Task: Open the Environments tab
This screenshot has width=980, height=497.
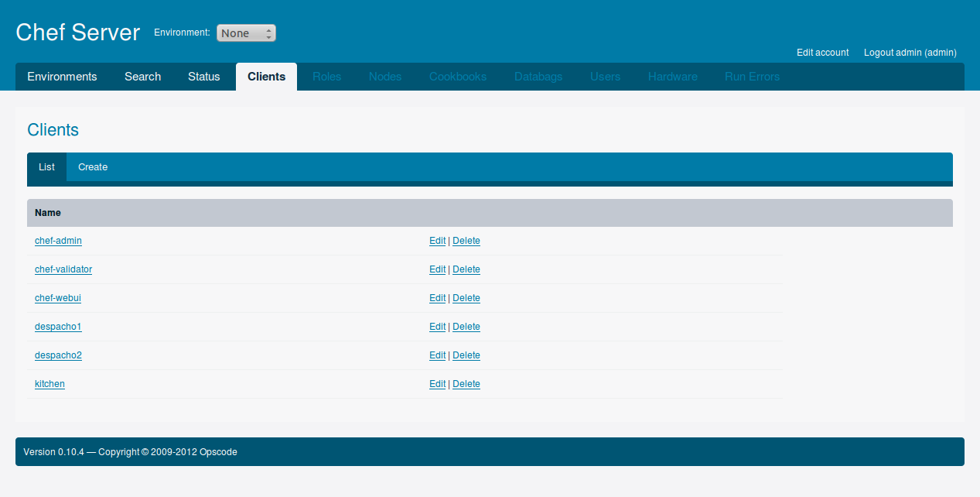Action: pyautogui.click(x=62, y=77)
